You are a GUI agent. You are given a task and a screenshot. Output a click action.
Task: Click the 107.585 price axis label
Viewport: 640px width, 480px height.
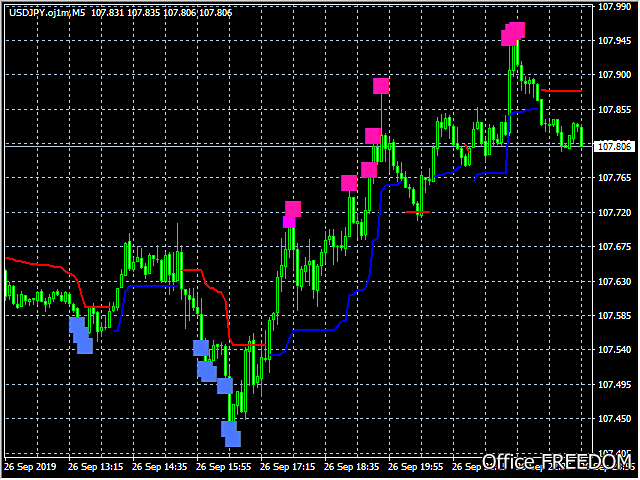[x=614, y=316]
